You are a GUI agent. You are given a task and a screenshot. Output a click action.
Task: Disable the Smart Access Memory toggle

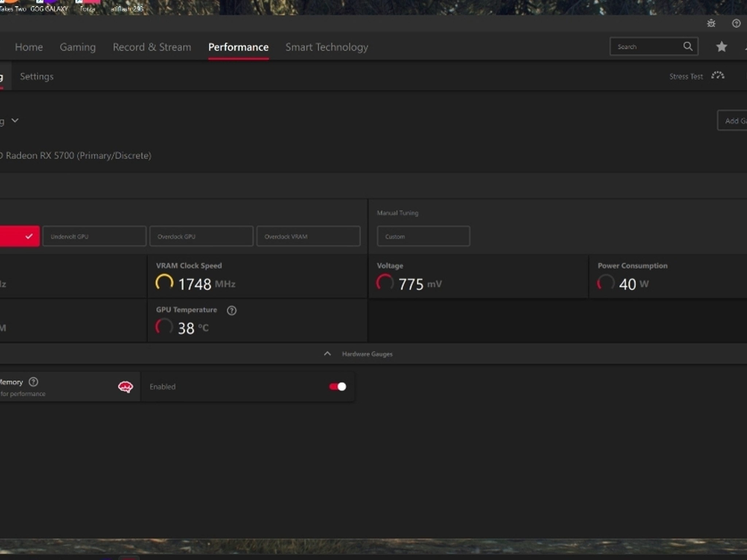coord(337,386)
